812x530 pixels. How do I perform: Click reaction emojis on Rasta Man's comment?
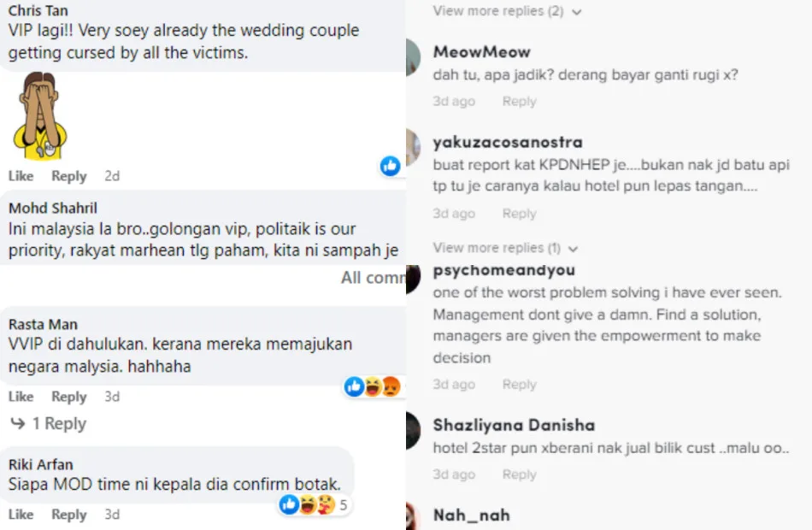tap(373, 386)
